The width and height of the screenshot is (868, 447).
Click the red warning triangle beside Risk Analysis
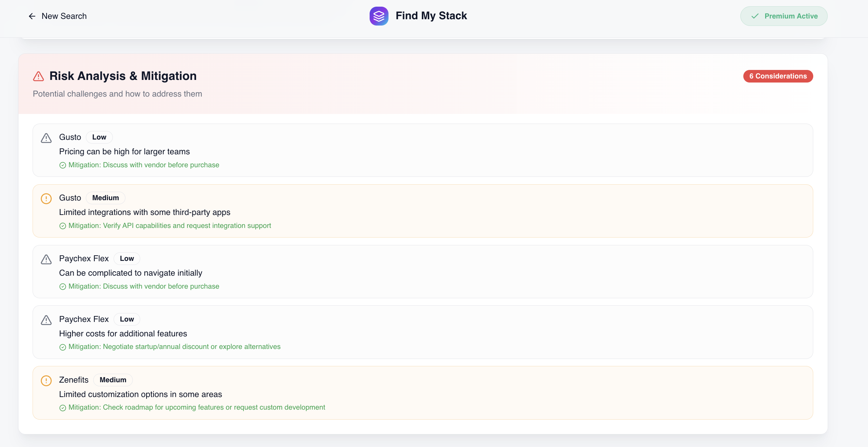(x=38, y=76)
